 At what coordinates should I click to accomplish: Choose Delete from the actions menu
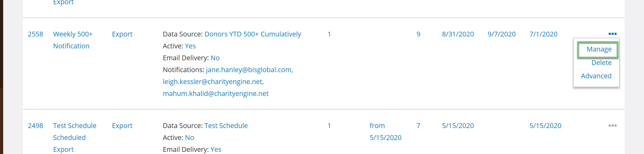pos(601,63)
